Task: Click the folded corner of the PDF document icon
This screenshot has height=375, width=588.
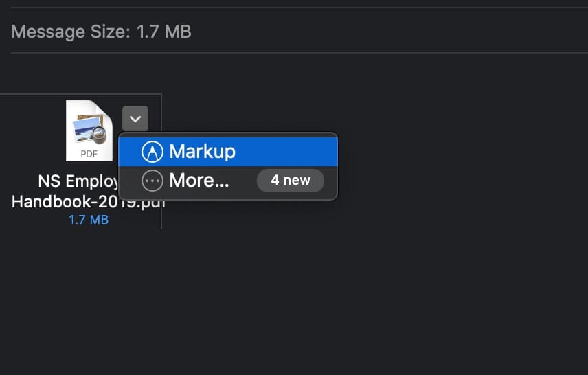Action: pyautogui.click(x=105, y=108)
